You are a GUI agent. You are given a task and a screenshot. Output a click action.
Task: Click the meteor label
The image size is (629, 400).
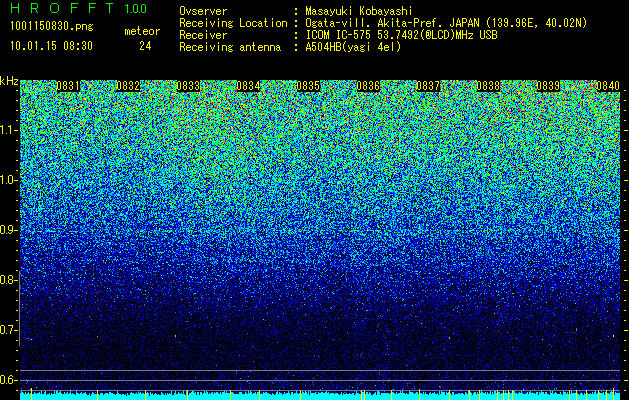(x=142, y=31)
